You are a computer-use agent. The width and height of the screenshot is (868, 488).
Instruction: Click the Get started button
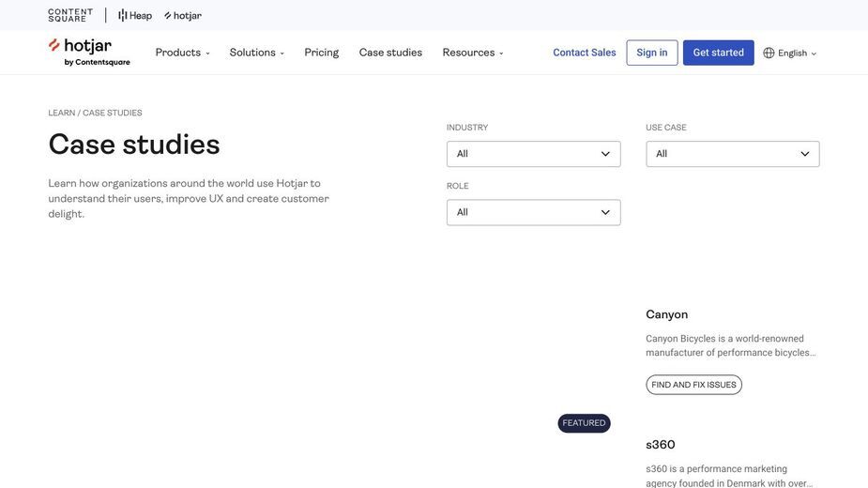(718, 53)
